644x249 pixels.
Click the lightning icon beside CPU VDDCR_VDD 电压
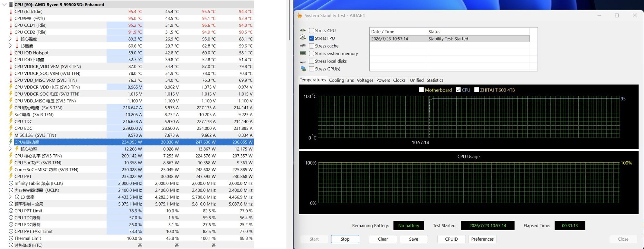[x=11, y=87]
